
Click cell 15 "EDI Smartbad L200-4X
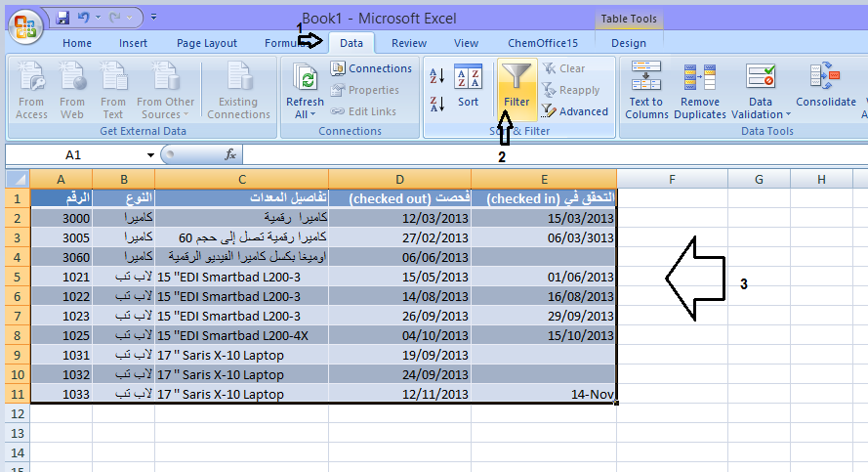point(242,335)
